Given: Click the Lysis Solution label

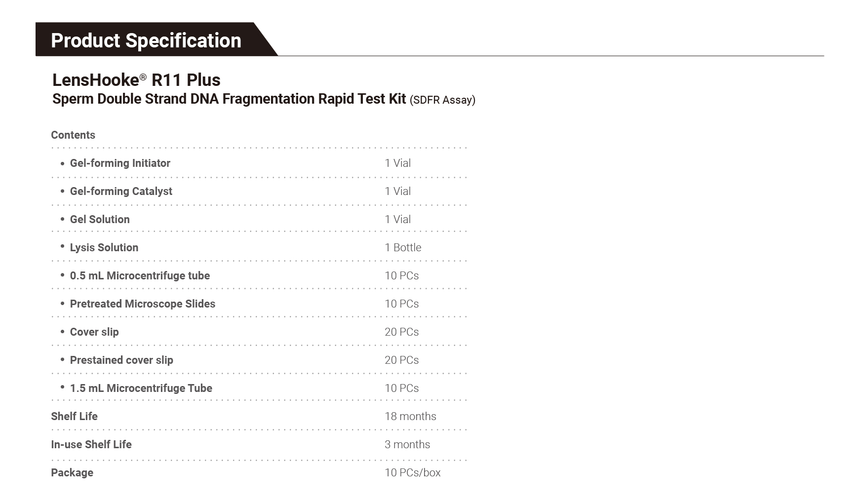Looking at the screenshot, I should 104,247.
